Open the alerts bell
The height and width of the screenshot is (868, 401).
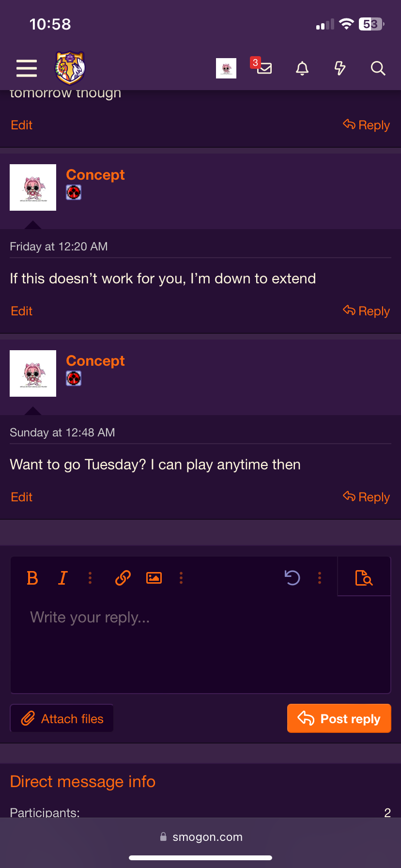[302, 68]
